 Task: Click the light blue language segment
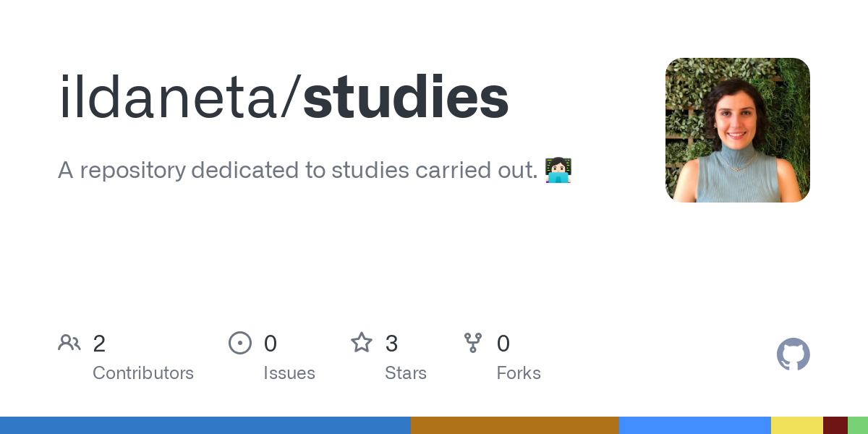click(694, 425)
